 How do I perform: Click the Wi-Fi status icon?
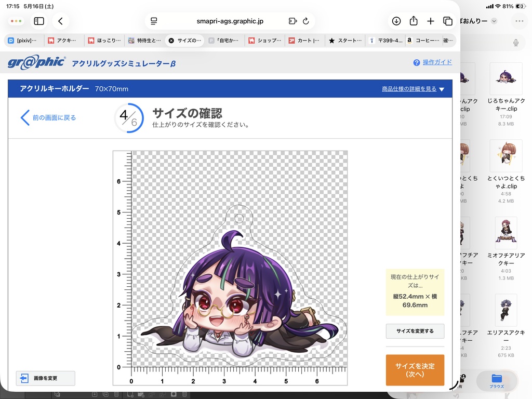498,6
